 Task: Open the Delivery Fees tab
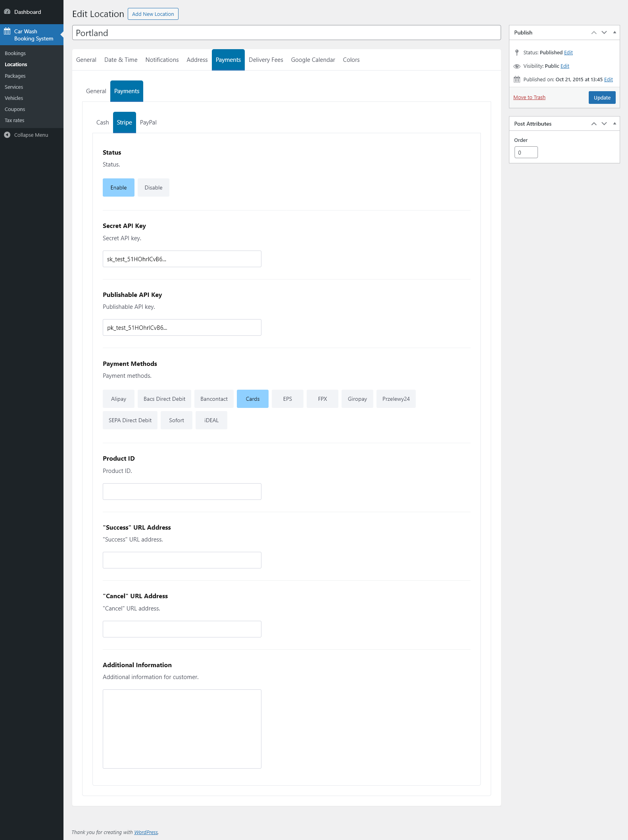coord(266,60)
